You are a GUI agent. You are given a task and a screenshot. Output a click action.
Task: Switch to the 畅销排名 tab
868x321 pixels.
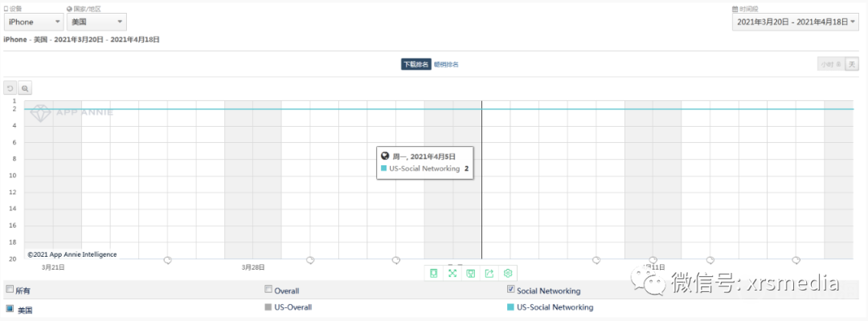[x=446, y=64]
